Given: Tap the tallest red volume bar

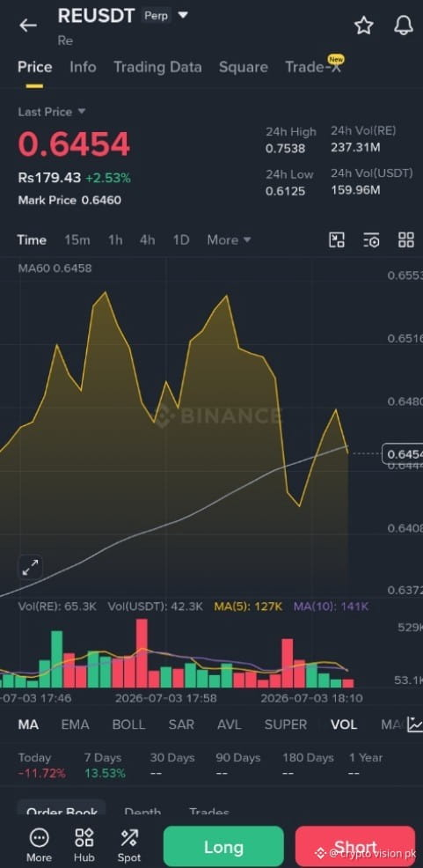Looking at the screenshot, I should 142,653.
